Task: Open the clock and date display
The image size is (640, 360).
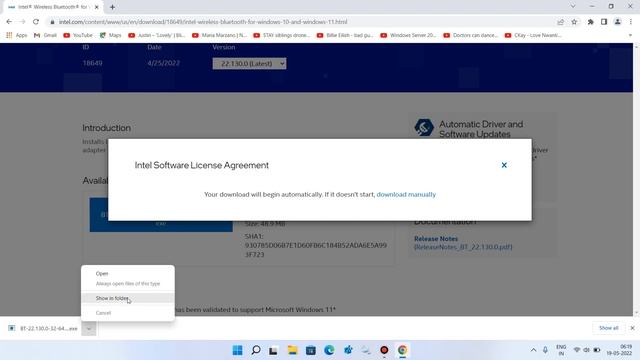Action: coord(620,350)
